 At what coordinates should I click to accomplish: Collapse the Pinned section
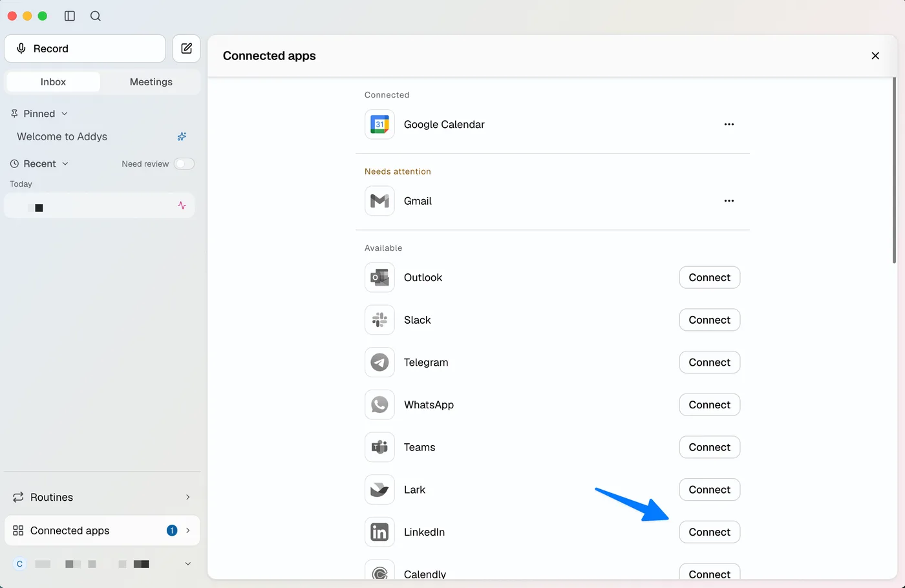(x=65, y=114)
